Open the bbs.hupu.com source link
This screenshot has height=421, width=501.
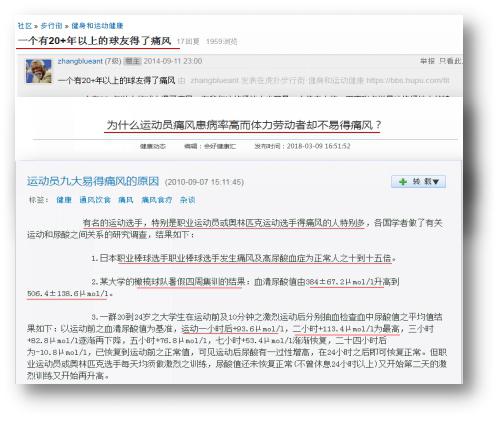click(408, 80)
